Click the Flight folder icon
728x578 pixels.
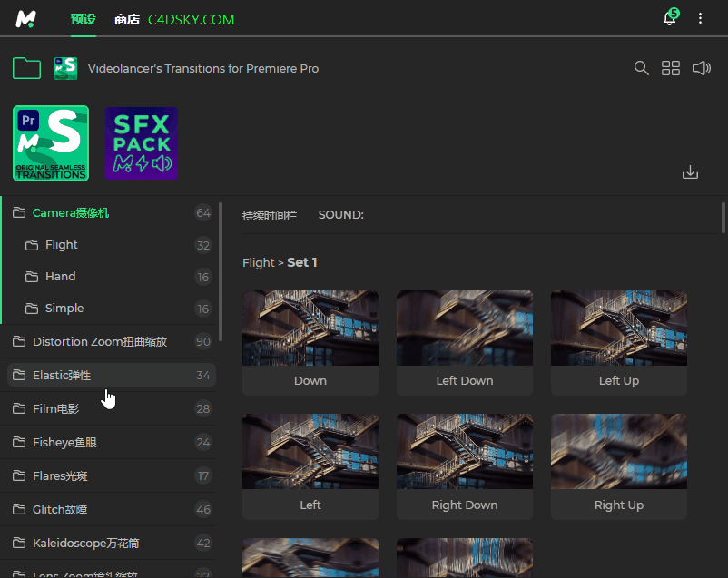click(32, 245)
